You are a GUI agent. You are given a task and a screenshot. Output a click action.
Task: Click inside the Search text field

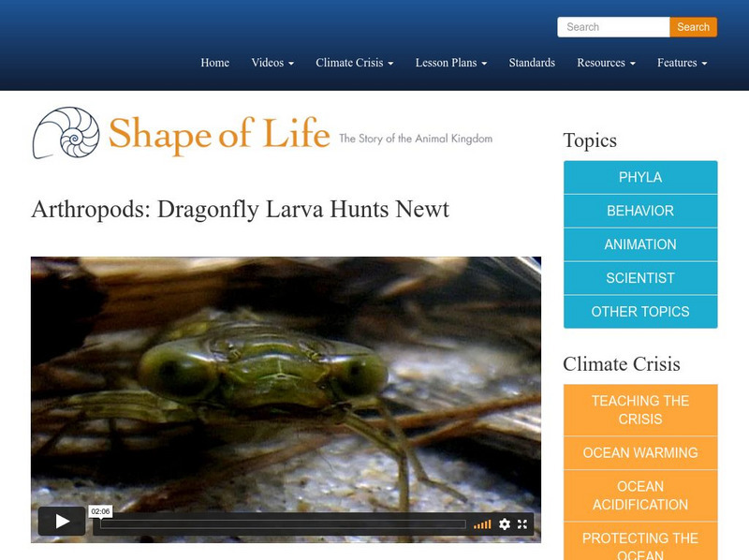click(x=613, y=27)
